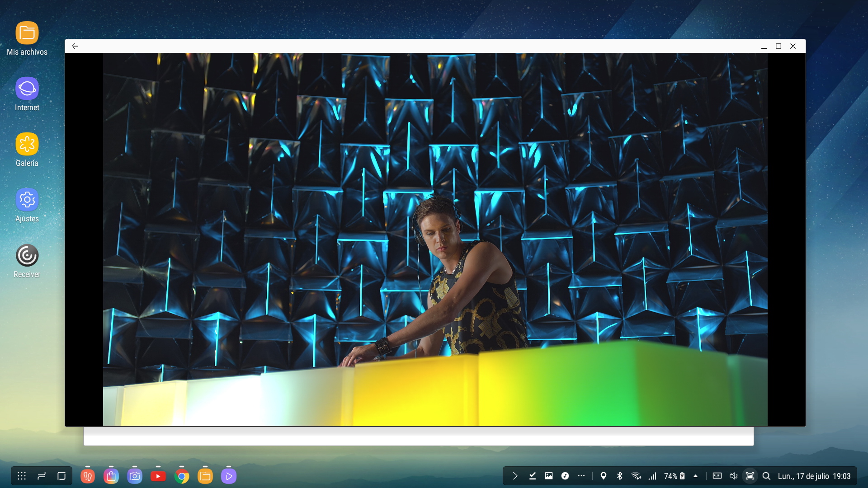Open Wi-Fi status in the tray
Viewport: 868px width, 488px height.
[x=636, y=476]
